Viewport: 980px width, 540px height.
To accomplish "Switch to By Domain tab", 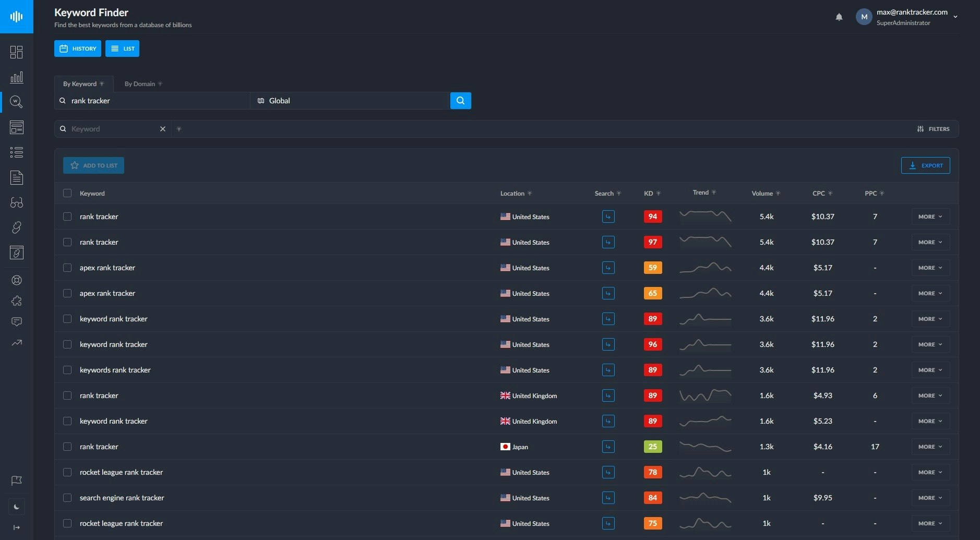I will (144, 84).
